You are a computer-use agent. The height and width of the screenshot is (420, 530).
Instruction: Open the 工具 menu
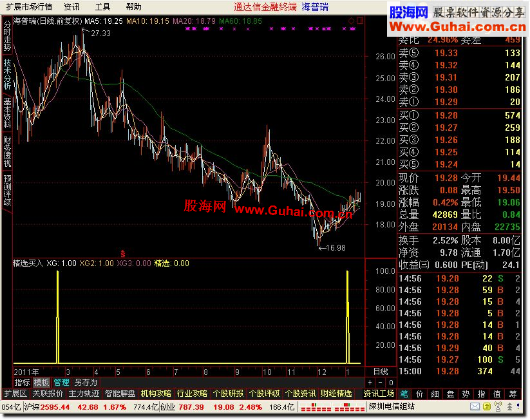102,6
